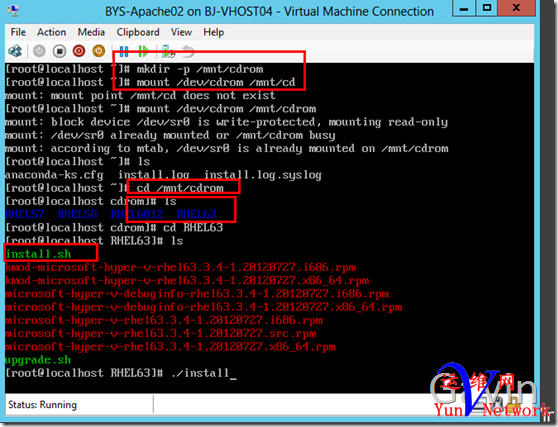Viewport: 558px width, 427px height.
Task: Pause the virtual machine
Action: (x=124, y=52)
